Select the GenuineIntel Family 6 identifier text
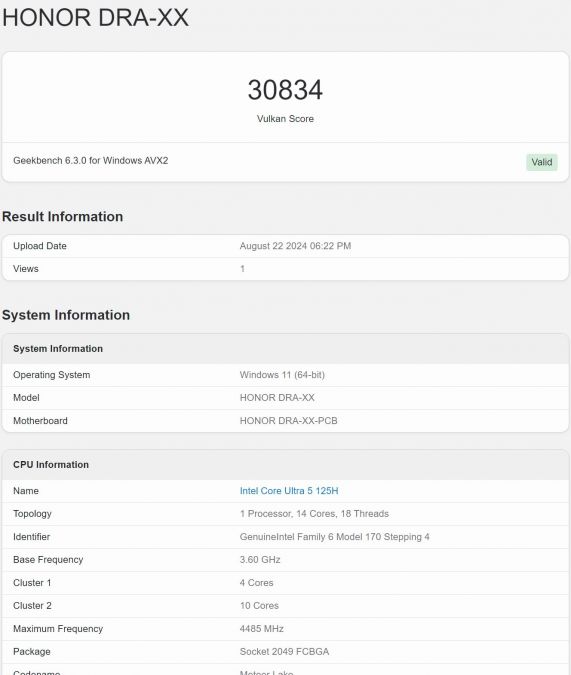This screenshot has width=571, height=675. pyautogui.click(x=335, y=537)
